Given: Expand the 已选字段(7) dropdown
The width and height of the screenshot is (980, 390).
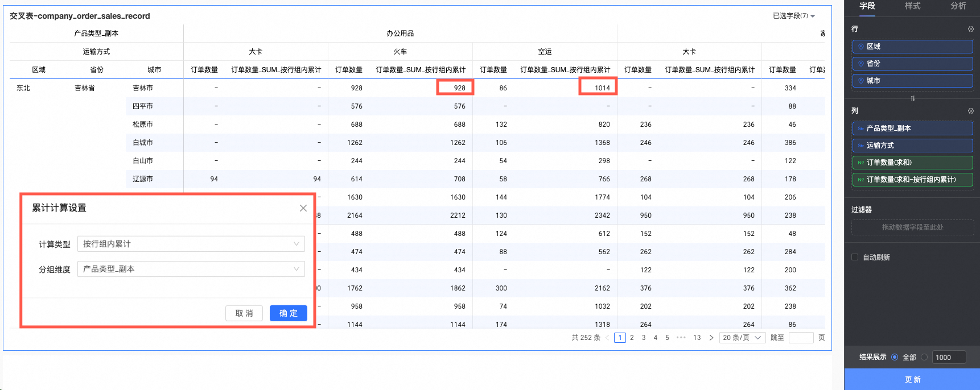Looking at the screenshot, I should pos(794,16).
